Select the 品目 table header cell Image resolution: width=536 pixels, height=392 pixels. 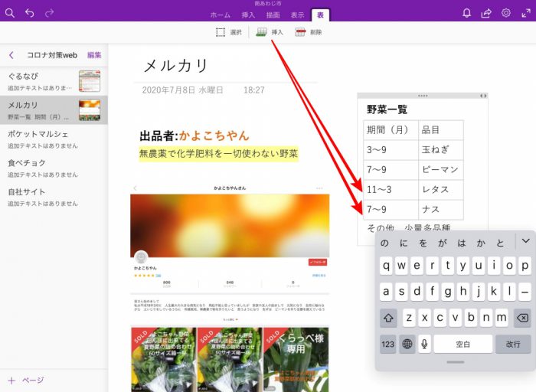[x=441, y=130]
